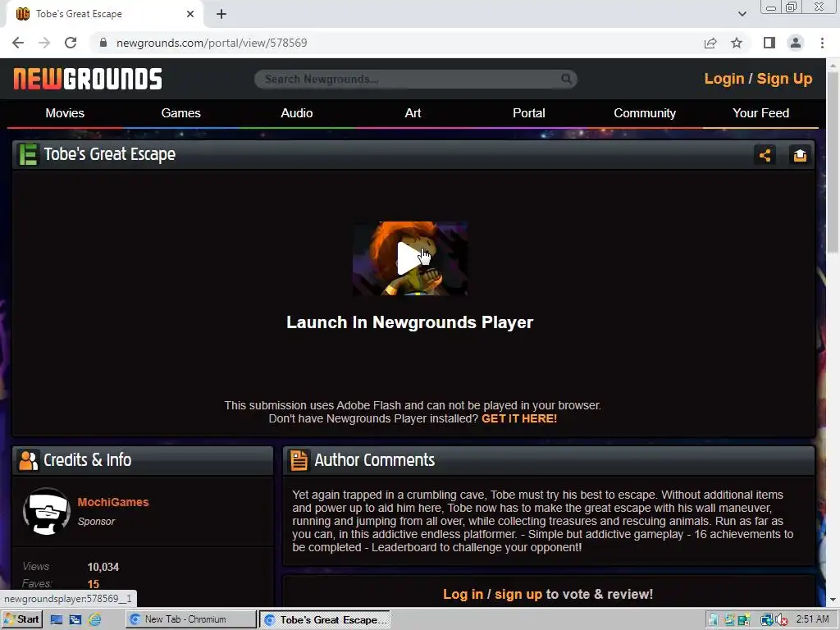The image size is (840, 630).
Task: Click the padlock site info icon
Action: coord(103,43)
